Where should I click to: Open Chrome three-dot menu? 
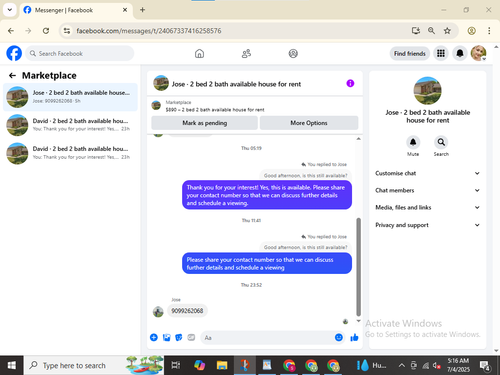coord(489,31)
